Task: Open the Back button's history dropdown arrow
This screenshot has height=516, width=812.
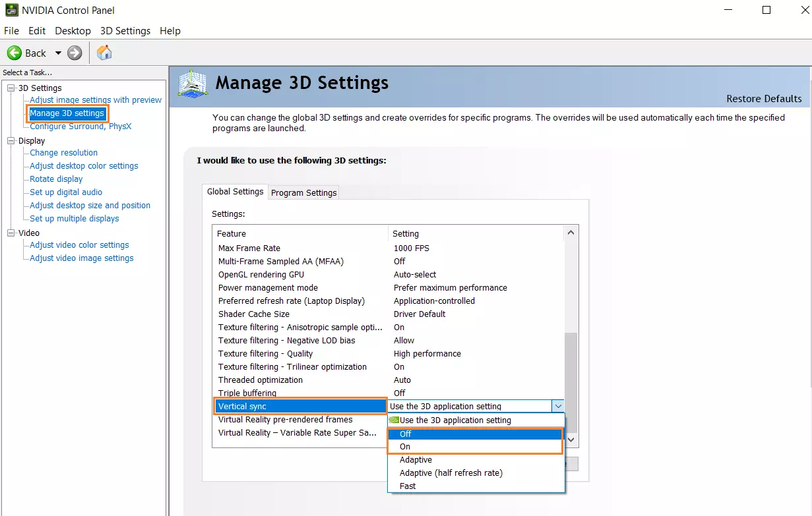Action: pos(58,53)
